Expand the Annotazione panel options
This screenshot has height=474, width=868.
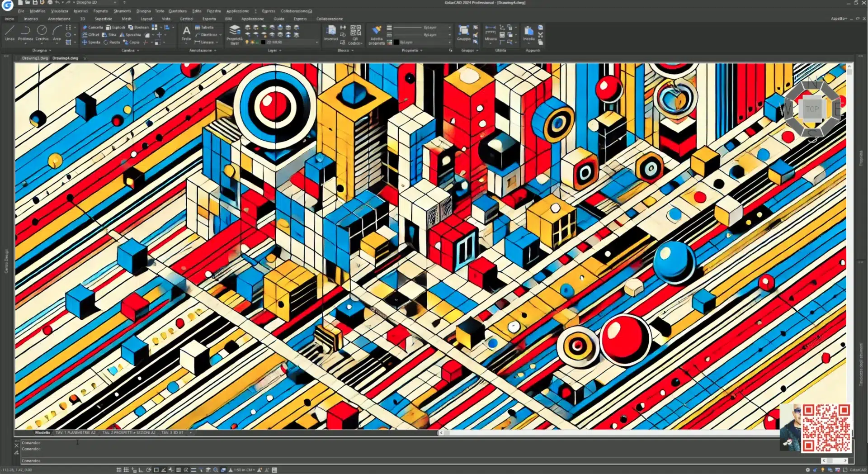[203, 50]
